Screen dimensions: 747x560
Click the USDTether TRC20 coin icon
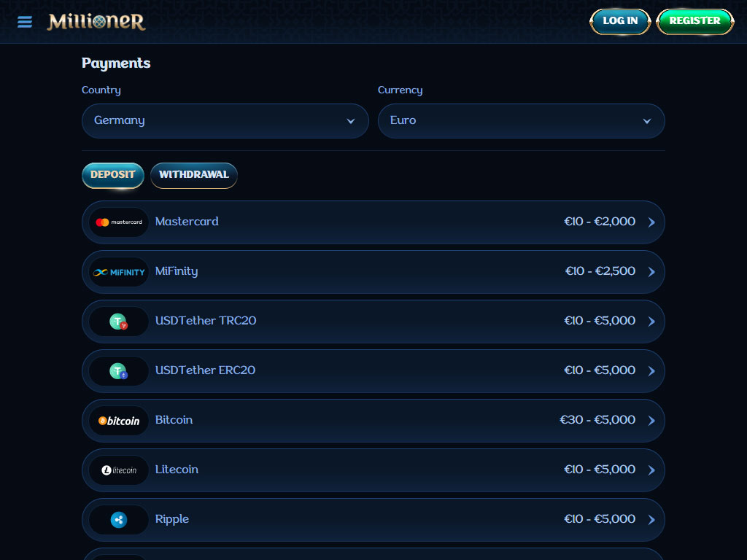tap(119, 322)
